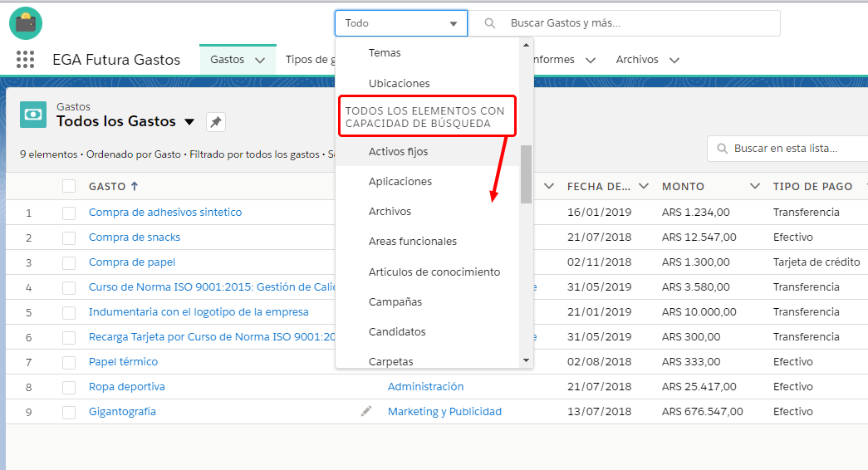This screenshot has width=868, height=470.
Task: Expand the Informes tab chevron menu
Action: point(591,61)
